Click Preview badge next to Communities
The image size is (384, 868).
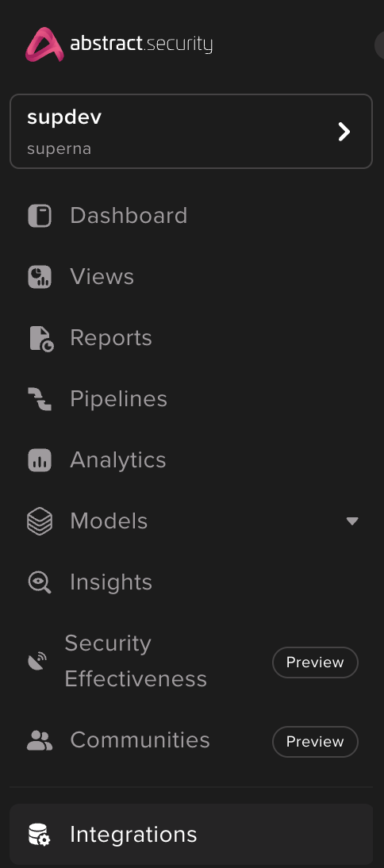[316, 741]
